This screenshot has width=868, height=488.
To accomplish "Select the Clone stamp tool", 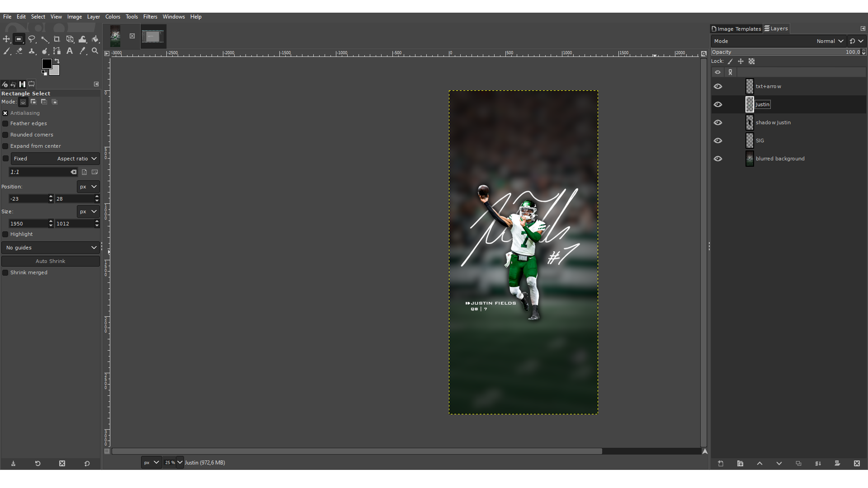I will (x=32, y=51).
